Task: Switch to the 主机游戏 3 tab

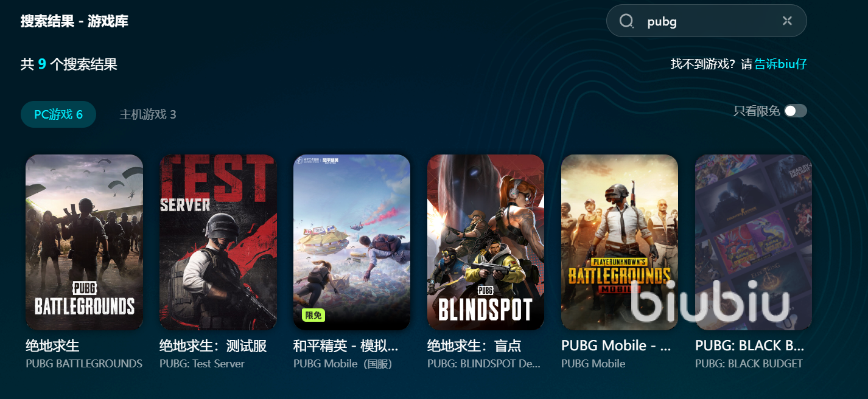Action: pos(148,114)
